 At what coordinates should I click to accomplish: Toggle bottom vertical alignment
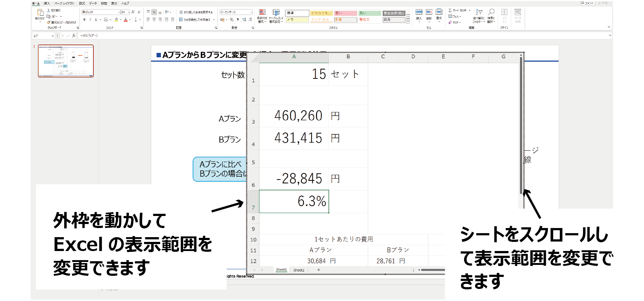[160, 12]
